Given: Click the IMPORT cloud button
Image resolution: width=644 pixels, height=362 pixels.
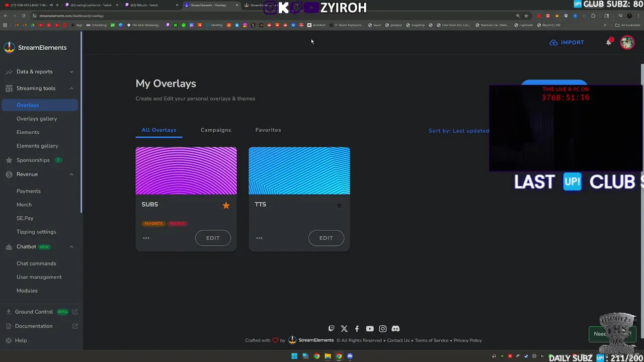Looking at the screenshot, I should tap(567, 42).
